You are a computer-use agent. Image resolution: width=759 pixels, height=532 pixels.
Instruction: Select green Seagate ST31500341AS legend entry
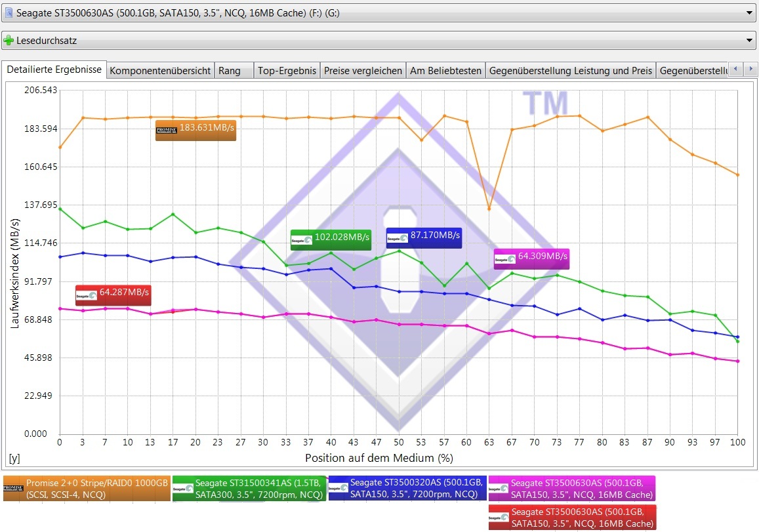click(x=249, y=489)
